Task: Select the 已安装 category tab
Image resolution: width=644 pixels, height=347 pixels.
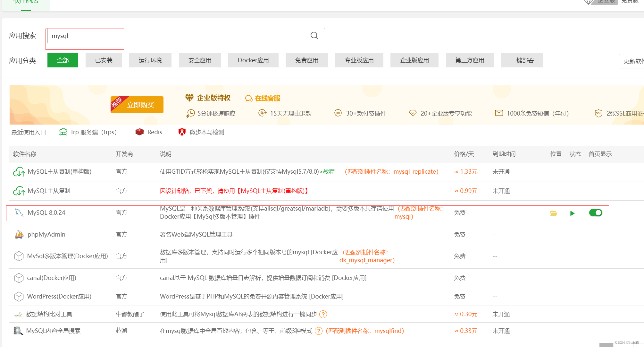Action: (x=104, y=60)
